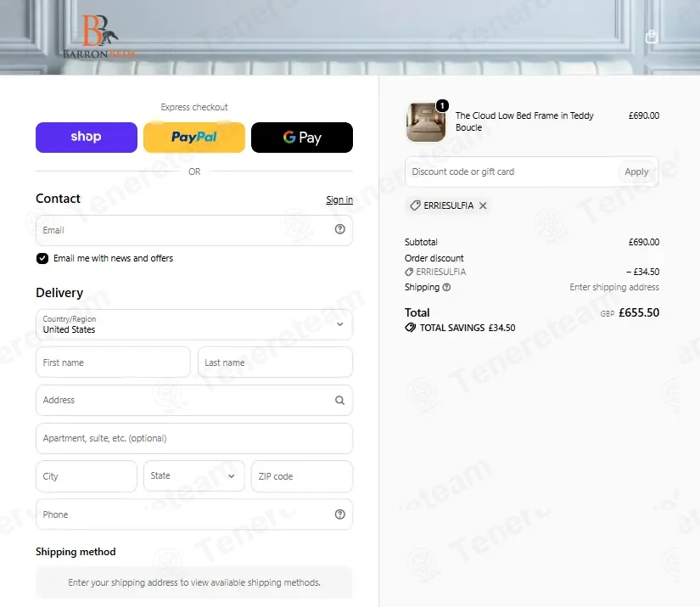
Task: Focus the ZIP code field
Action: pyautogui.click(x=302, y=476)
